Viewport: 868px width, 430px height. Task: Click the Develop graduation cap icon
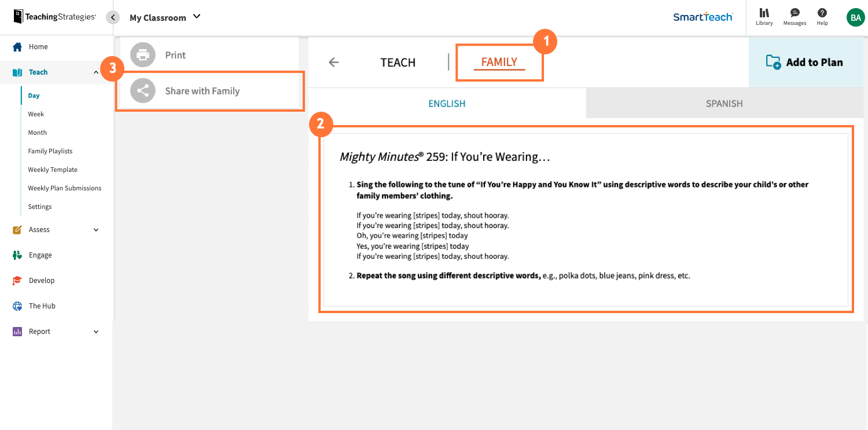(17, 280)
